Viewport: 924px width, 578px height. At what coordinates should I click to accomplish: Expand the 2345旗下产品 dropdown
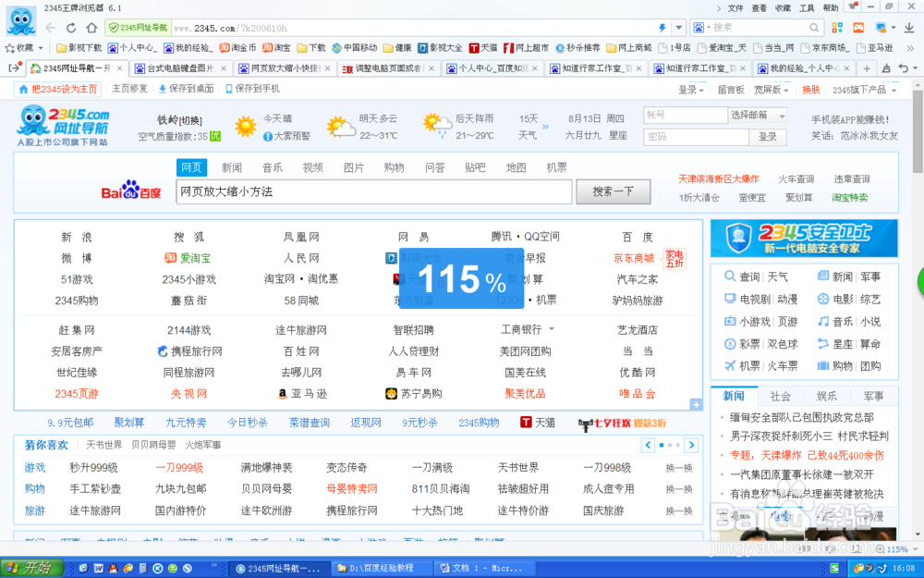(x=865, y=90)
